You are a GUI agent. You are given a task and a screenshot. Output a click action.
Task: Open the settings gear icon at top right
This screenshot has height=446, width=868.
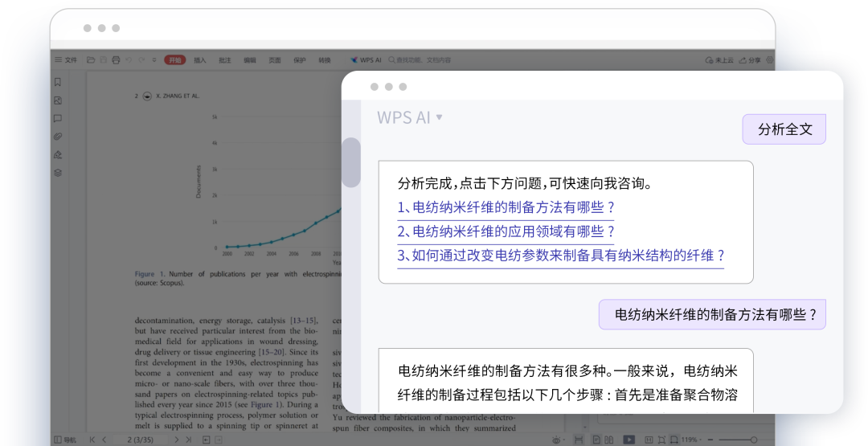[x=769, y=59]
